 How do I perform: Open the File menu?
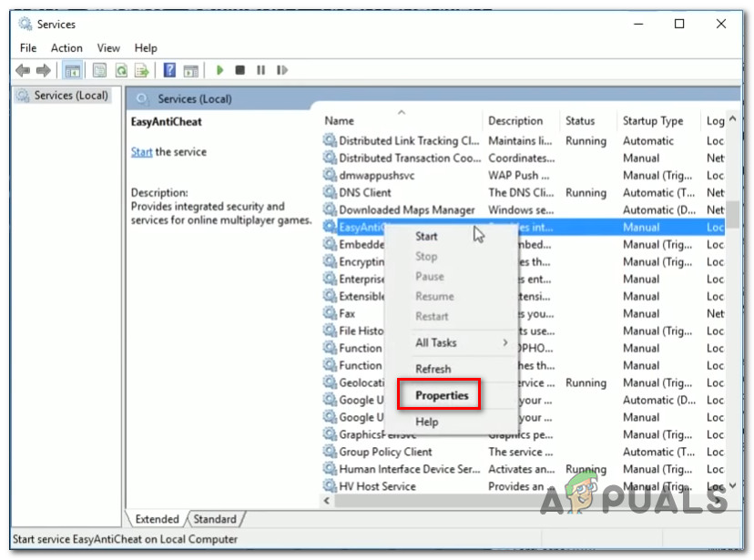pos(28,48)
